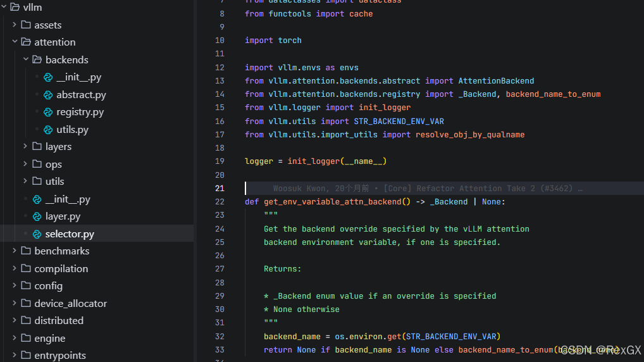Image resolution: width=644 pixels, height=362 pixels.
Task: Click os.environ.get call on line 32
Action: 368,337
